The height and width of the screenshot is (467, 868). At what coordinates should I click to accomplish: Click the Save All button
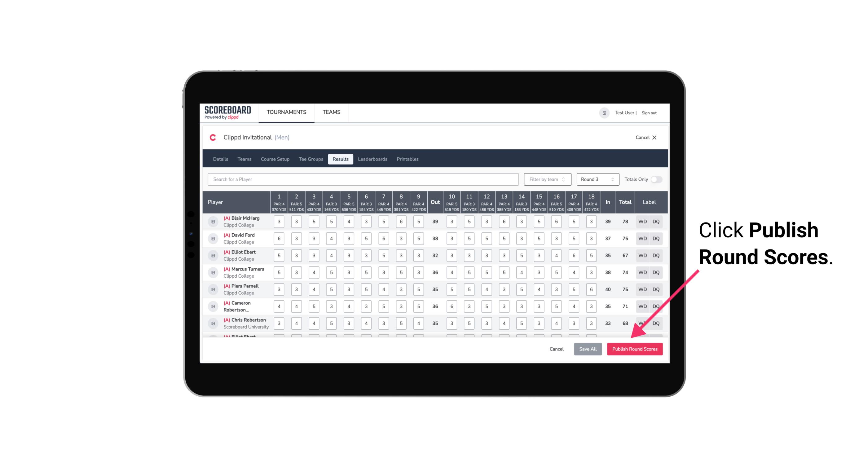pos(588,349)
